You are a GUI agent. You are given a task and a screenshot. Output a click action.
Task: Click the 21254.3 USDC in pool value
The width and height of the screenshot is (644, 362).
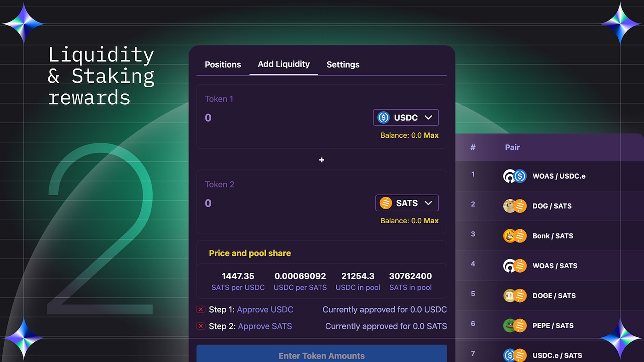(x=358, y=276)
